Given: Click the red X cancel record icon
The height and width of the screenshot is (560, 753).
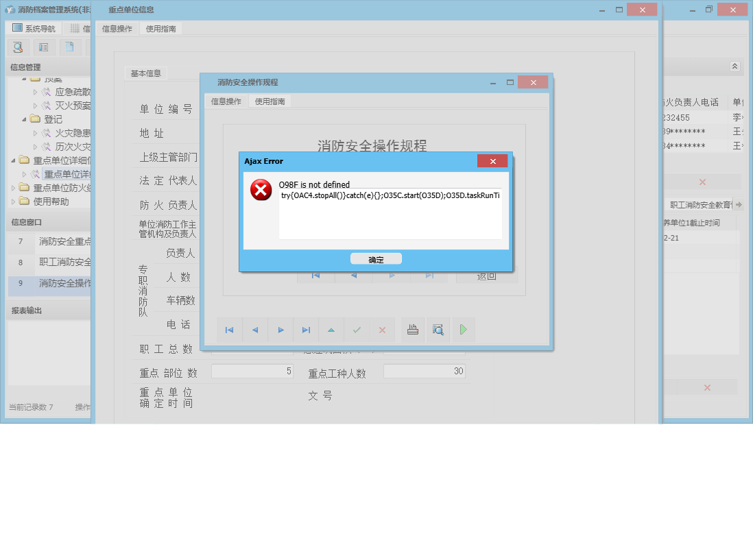Looking at the screenshot, I should 382,330.
